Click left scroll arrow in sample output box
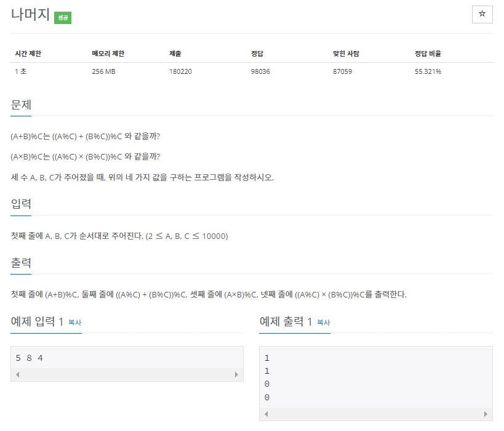This screenshot has height=431, width=504. (x=266, y=414)
